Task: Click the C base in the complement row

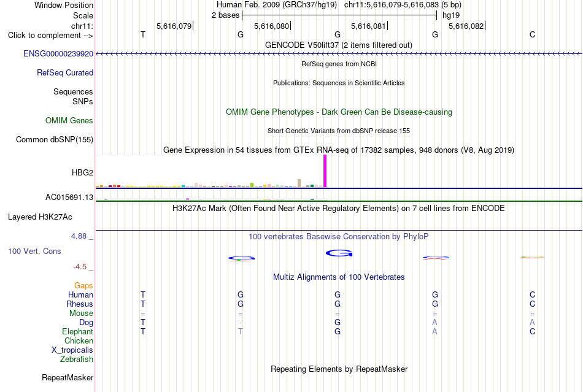Action: click(533, 34)
